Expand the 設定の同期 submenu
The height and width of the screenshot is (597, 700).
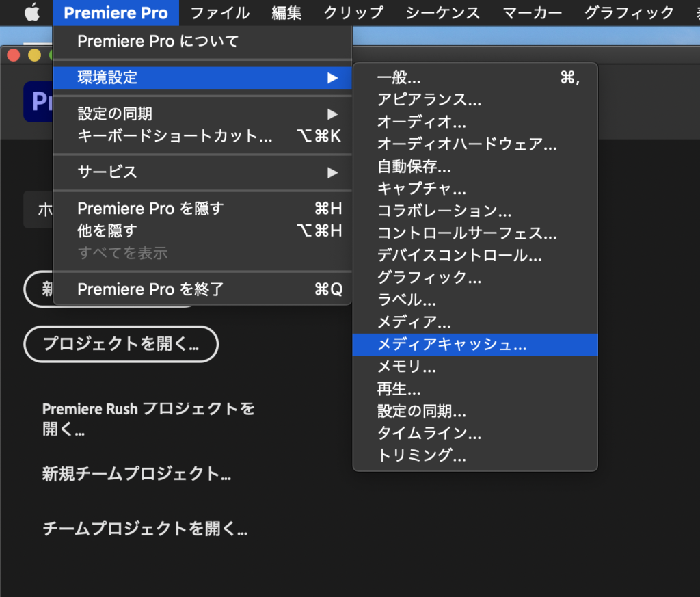tap(332, 114)
